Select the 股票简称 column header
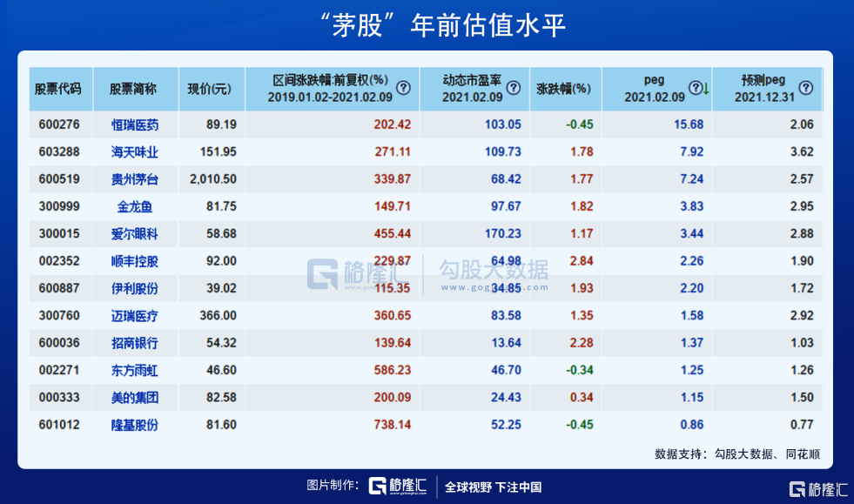 tap(133, 89)
